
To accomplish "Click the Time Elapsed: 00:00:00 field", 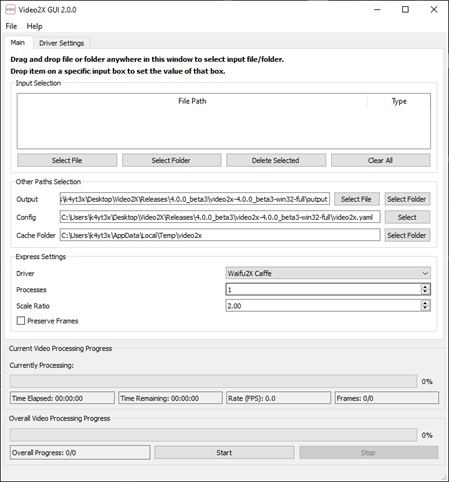I will tap(62, 398).
